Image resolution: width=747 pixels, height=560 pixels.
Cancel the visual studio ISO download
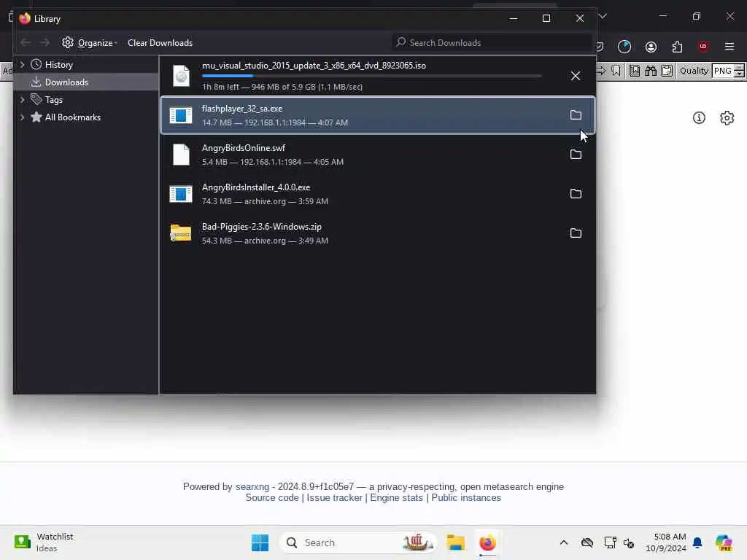pos(576,76)
